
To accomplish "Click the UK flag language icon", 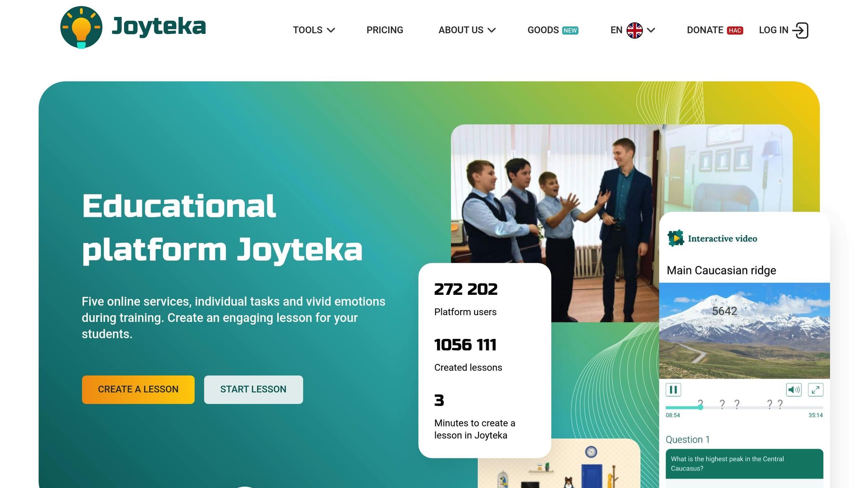I will (634, 30).
